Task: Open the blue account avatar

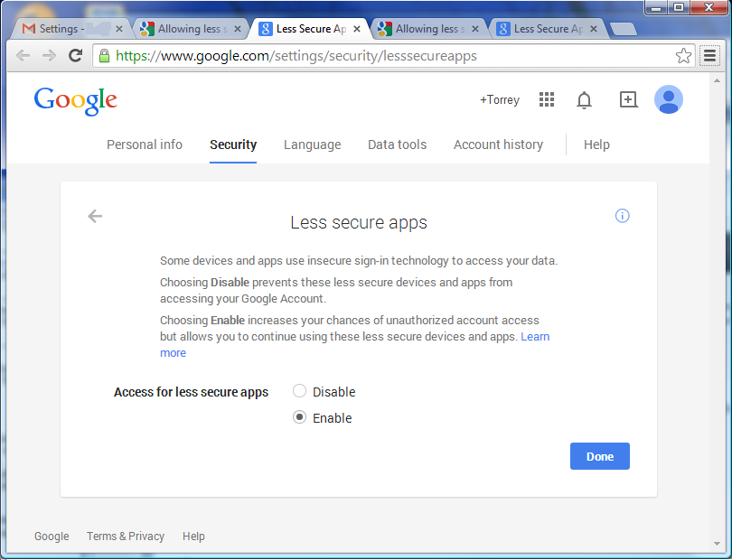Action: (x=669, y=99)
